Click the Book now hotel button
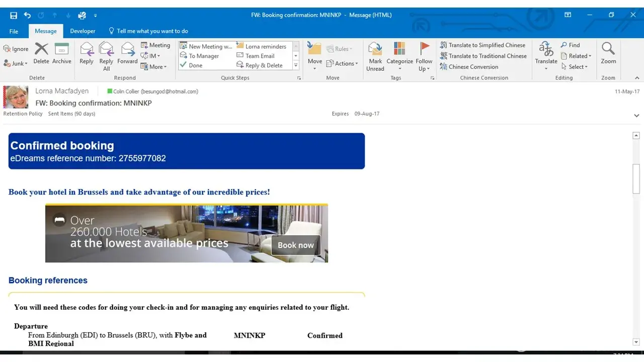The width and height of the screenshot is (644, 362). pyautogui.click(x=295, y=245)
